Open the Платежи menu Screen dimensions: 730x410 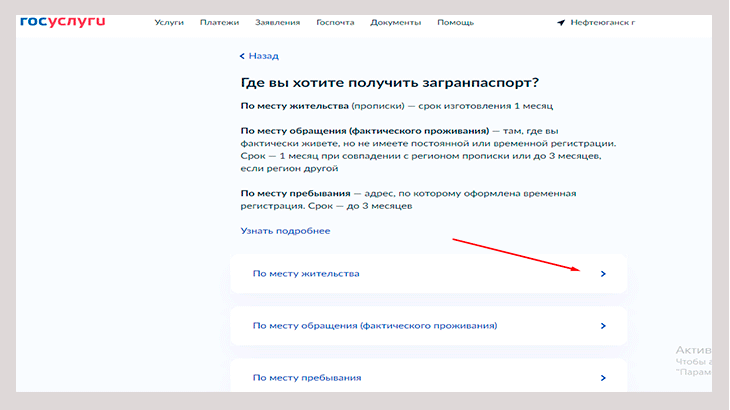coord(219,22)
